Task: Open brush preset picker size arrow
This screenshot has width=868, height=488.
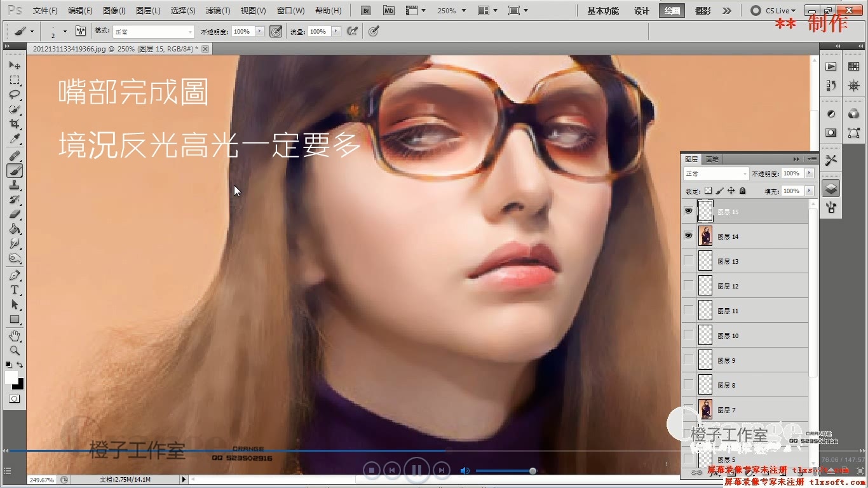Action: tap(65, 31)
